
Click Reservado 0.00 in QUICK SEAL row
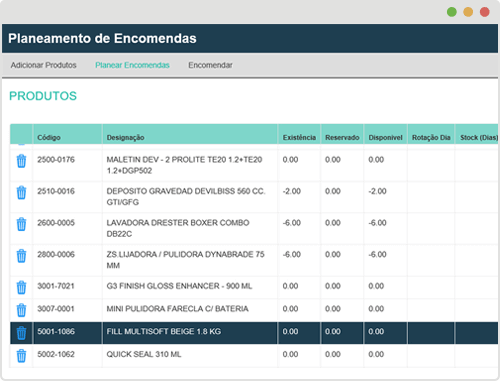tap(333, 354)
